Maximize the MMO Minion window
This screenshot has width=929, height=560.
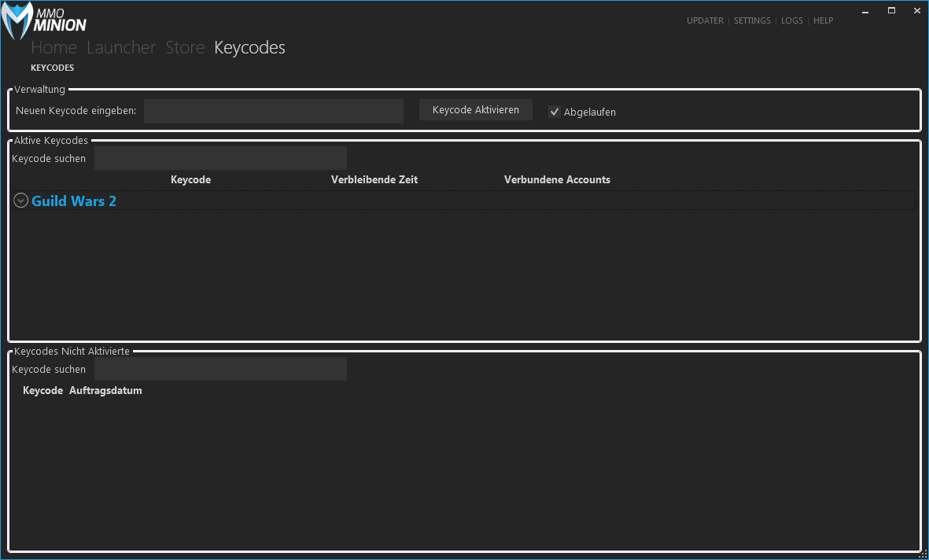pos(891,10)
